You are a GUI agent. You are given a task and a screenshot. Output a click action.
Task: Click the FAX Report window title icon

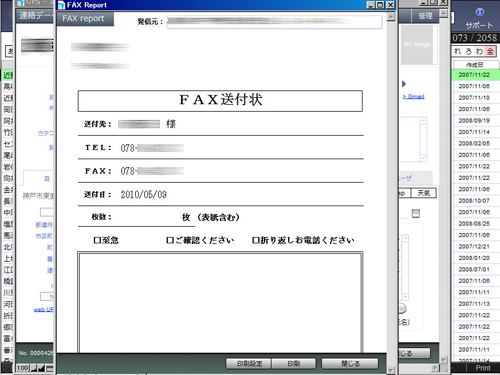point(61,5)
